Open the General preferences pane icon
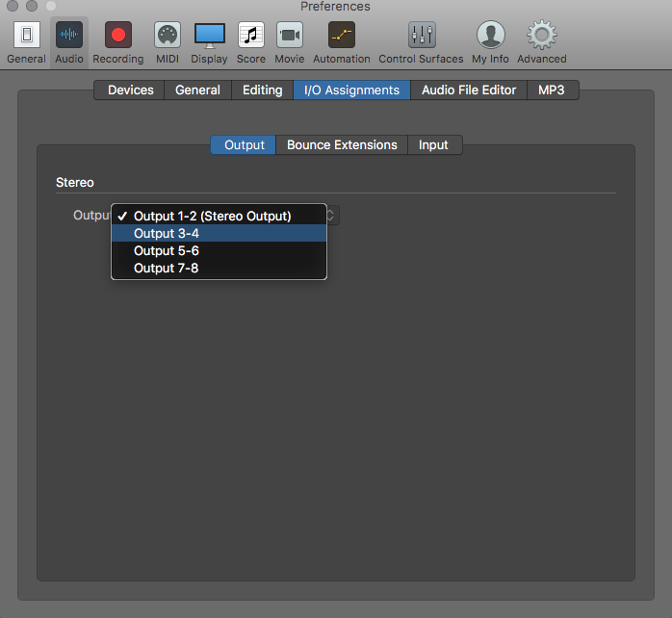The width and height of the screenshot is (672, 618). point(27,35)
